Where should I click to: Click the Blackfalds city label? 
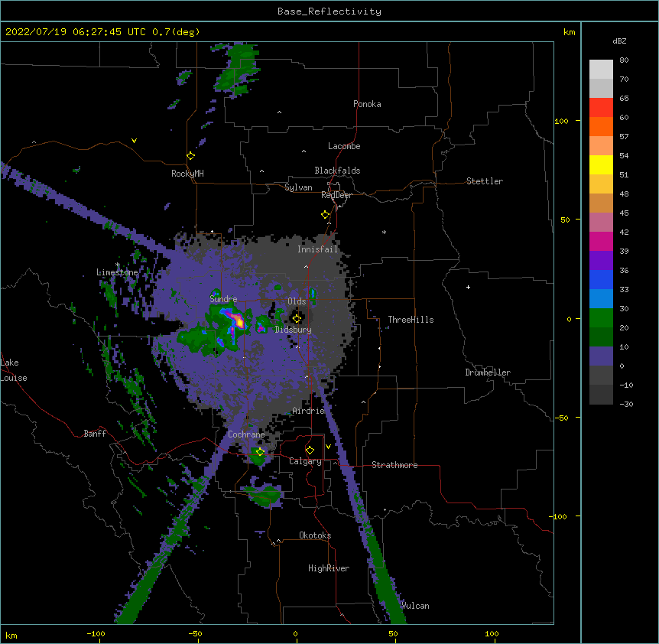(337, 171)
